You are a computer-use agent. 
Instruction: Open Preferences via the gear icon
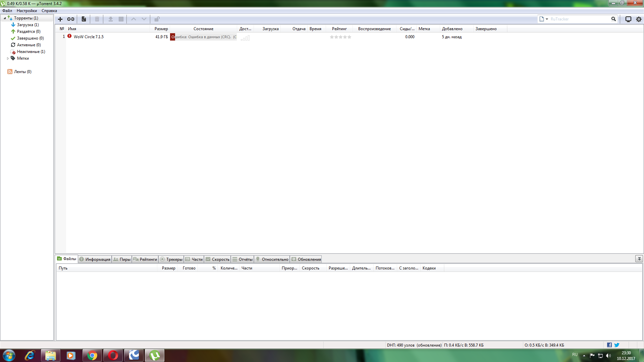639,19
